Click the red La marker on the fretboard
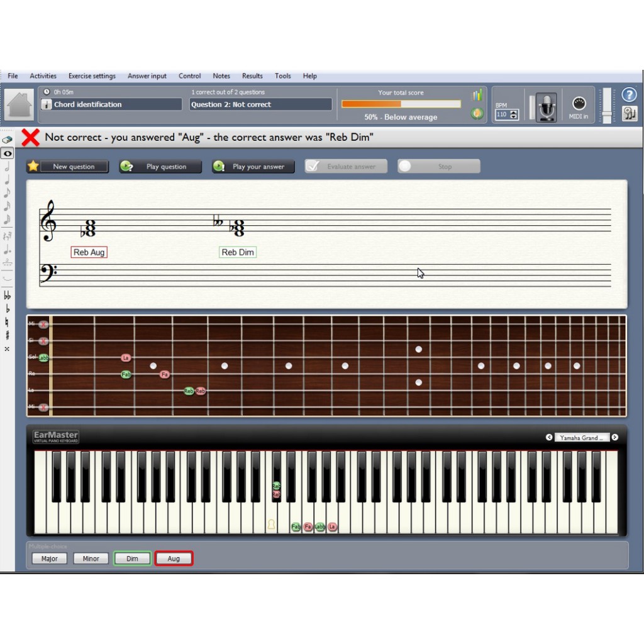Screen dimensions: 644x644 [126, 358]
